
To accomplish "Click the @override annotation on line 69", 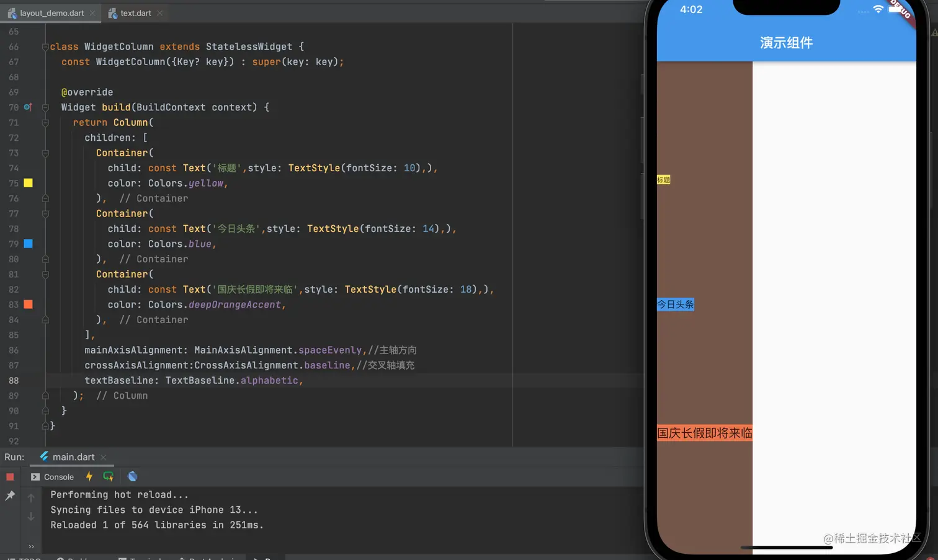I will (87, 92).
